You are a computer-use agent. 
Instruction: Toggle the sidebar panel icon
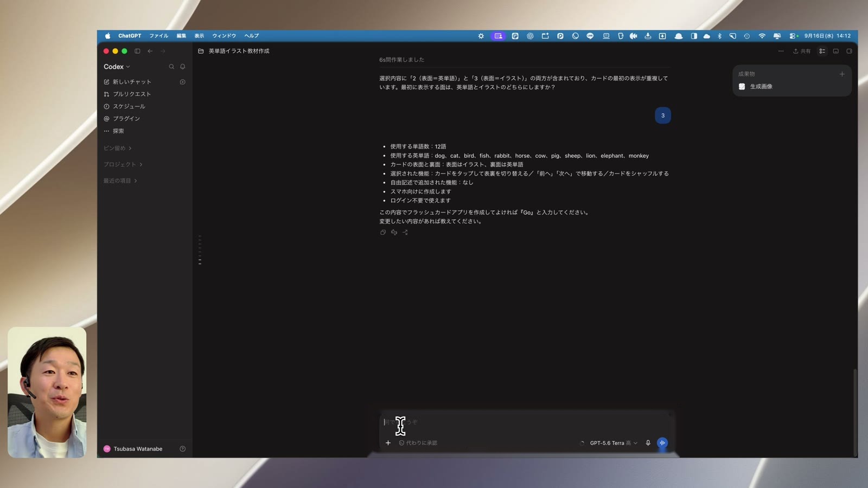137,51
